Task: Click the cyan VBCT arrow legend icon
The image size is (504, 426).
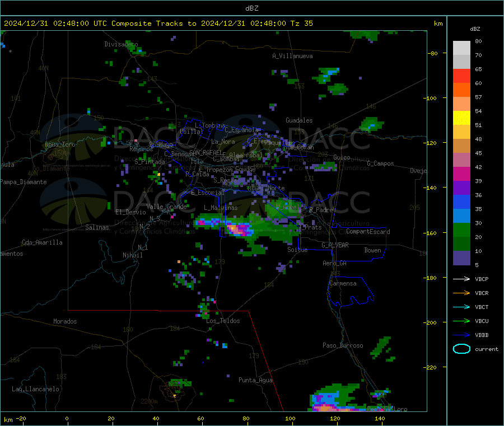Action: click(x=461, y=307)
